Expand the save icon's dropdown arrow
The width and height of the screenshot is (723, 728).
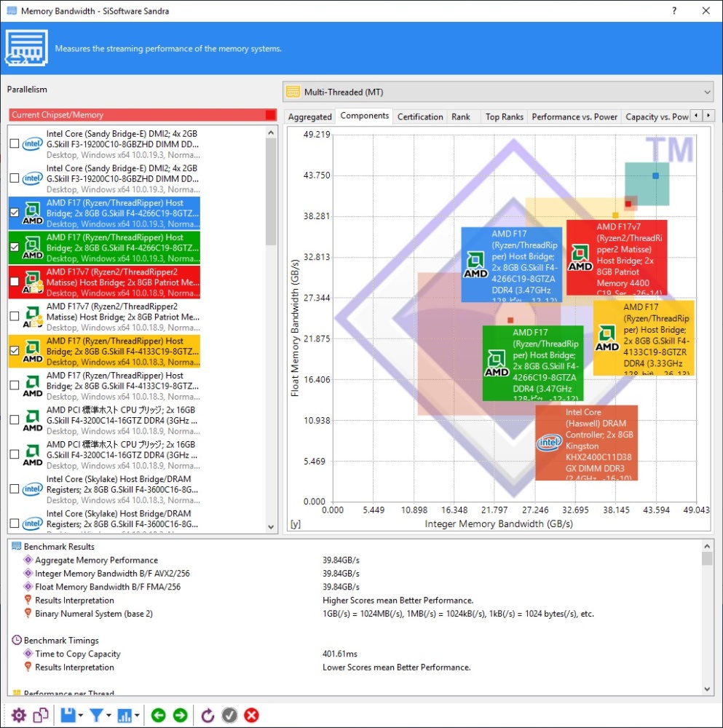(81, 716)
